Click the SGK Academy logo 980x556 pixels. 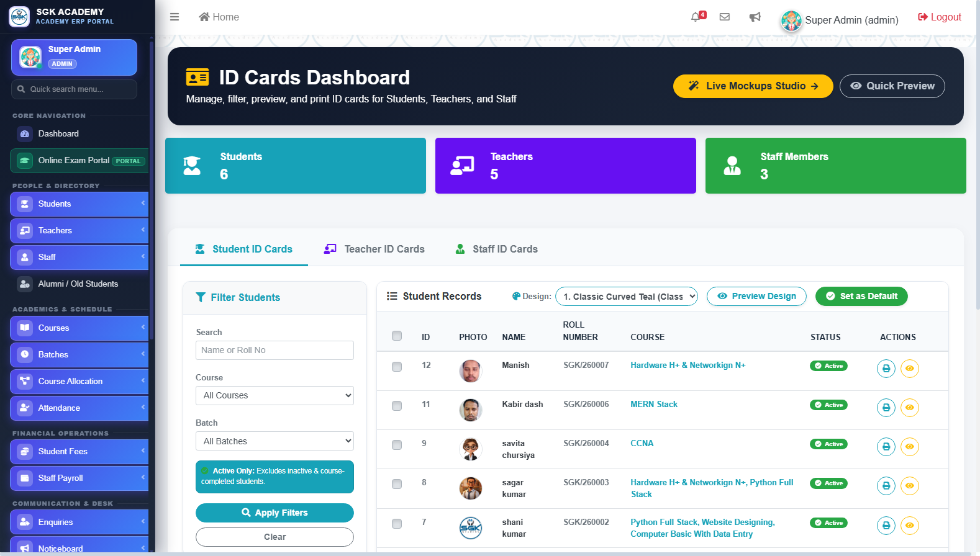19,17
